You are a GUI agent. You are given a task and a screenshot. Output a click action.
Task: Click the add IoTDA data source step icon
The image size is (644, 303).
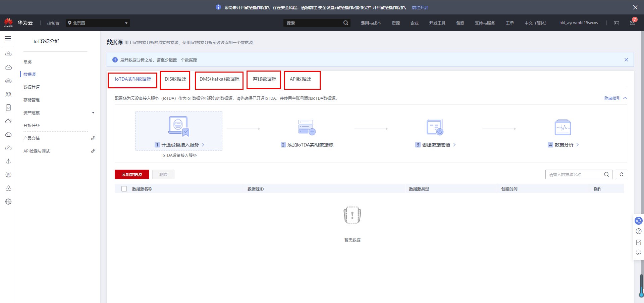[307, 127]
